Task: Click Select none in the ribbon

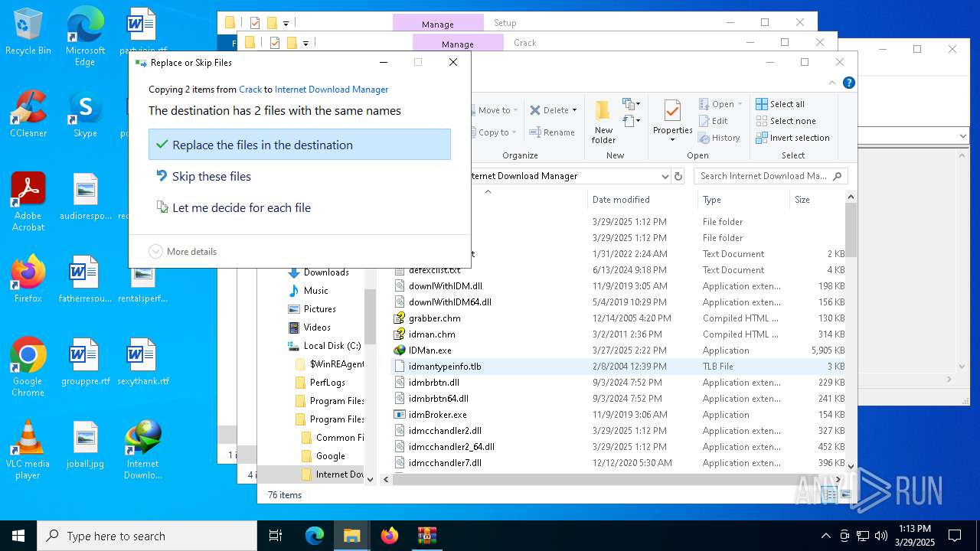Action: (x=786, y=121)
